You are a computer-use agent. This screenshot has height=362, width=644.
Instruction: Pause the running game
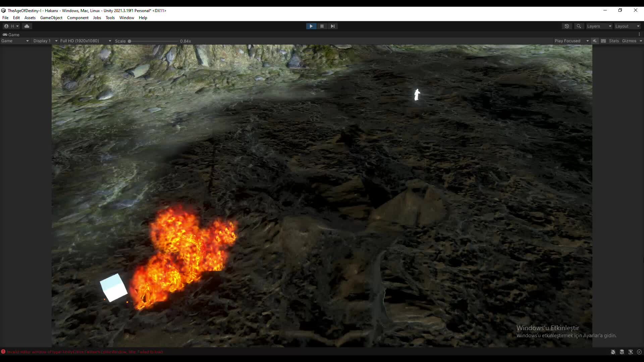(x=322, y=26)
